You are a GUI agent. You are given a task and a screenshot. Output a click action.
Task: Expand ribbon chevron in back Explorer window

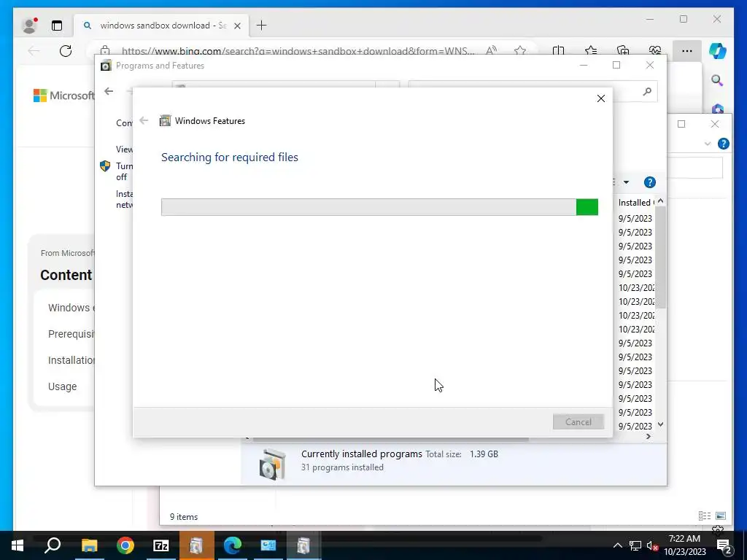coord(708,144)
